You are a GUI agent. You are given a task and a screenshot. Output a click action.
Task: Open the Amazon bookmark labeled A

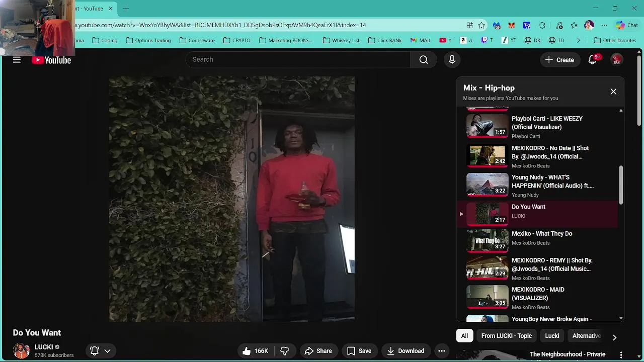click(x=466, y=40)
